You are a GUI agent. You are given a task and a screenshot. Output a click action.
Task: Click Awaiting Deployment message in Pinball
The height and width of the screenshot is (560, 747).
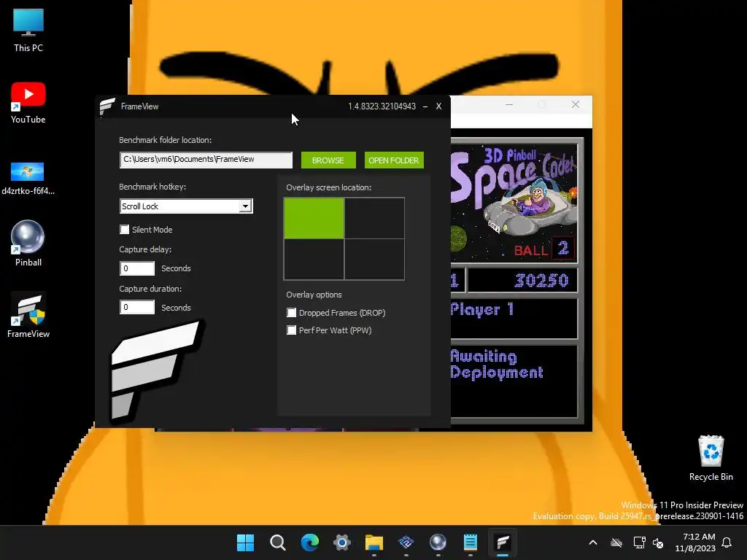coord(496,365)
